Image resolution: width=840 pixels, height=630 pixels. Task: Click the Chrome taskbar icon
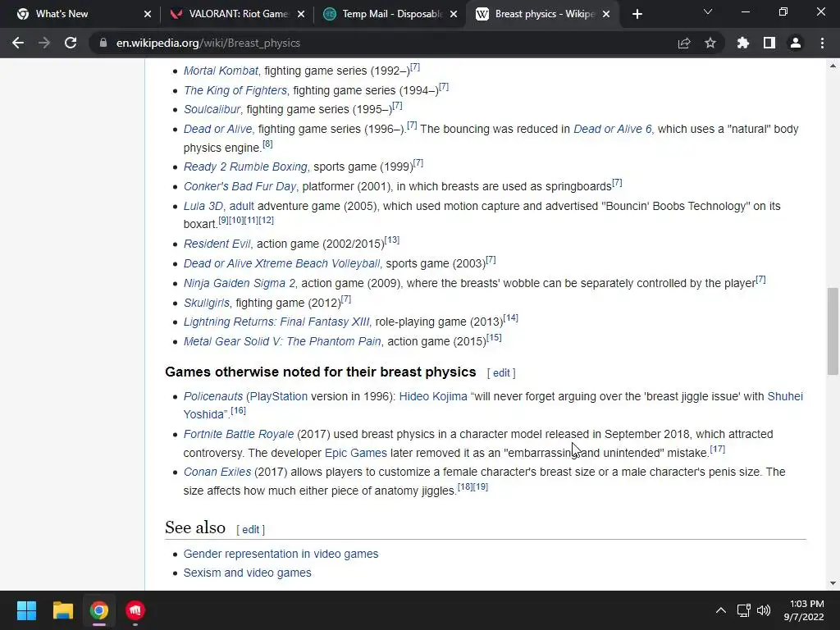point(99,610)
